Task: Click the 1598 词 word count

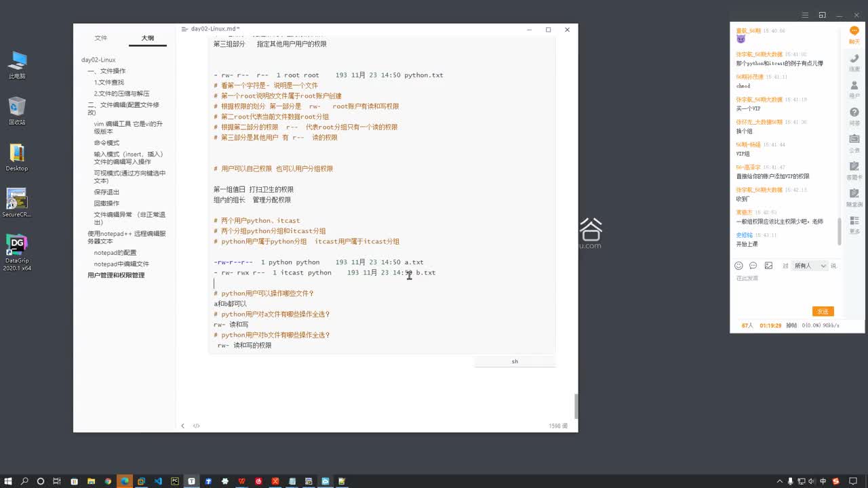Action: pos(558,426)
